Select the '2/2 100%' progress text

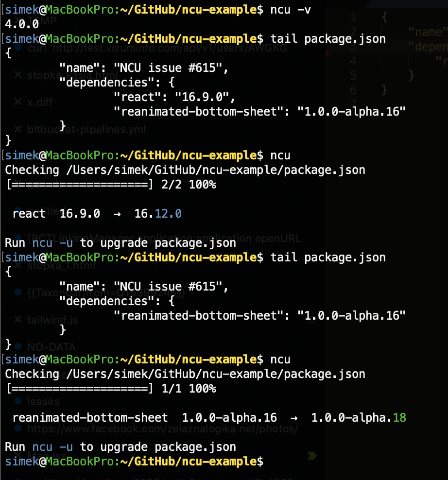point(189,185)
